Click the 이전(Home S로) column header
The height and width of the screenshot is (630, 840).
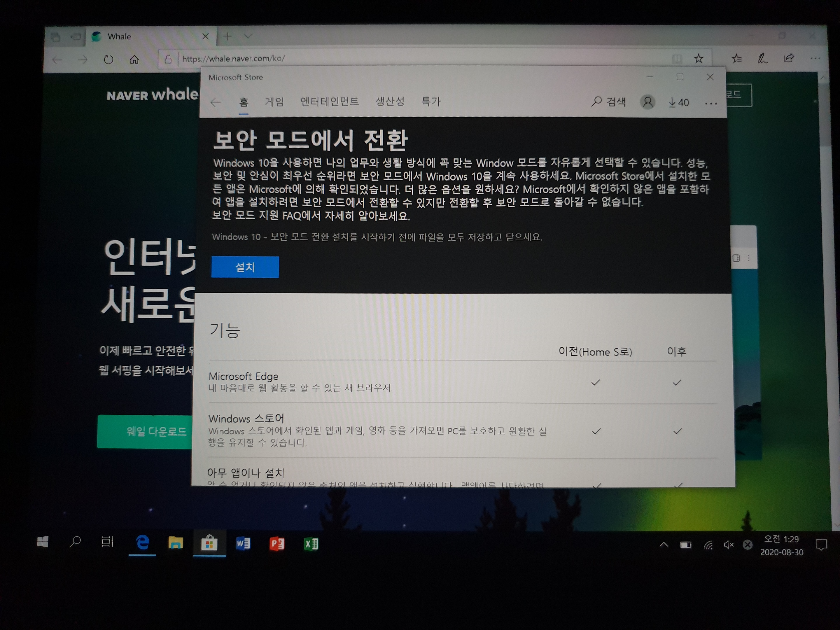tap(595, 352)
